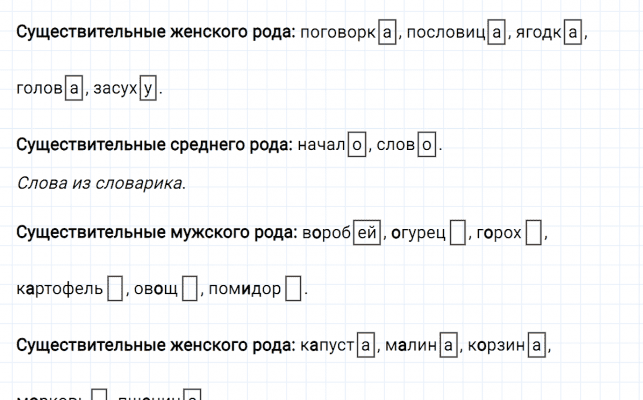Select the boxed 'ей' ending of воробей
Viewport: 643px width, 400px height.
click(x=368, y=233)
